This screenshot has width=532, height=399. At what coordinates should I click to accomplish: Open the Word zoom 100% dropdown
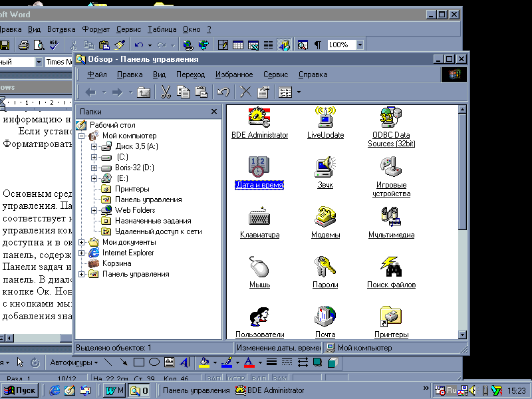coord(360,45)
